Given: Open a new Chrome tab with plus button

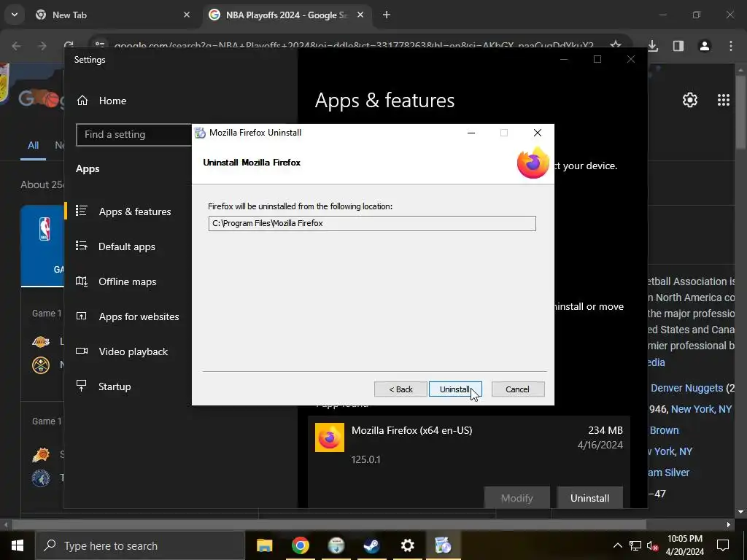Looking at the screenshot, I should click(387, 15).
